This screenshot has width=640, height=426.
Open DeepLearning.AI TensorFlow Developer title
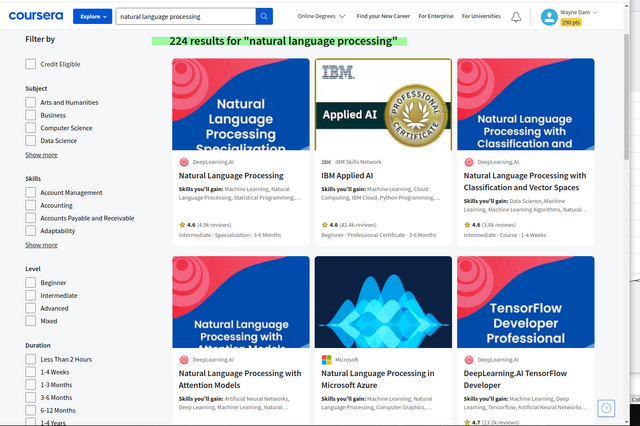point(515,379)
